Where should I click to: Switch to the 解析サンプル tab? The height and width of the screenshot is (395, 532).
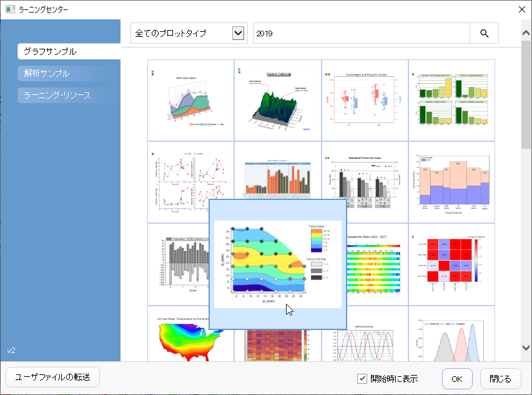(69, 73)
